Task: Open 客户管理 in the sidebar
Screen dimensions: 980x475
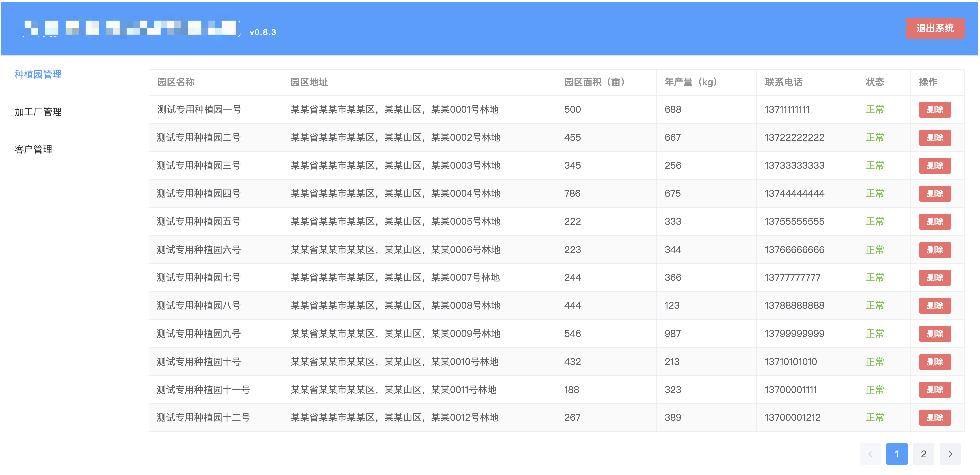Action: click(33, 149)
